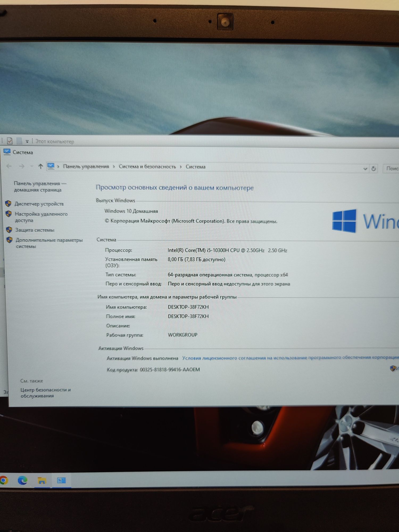Open File Explorer from the taskbar
Viewport: 399px width, 532px height.
click(42, 481)
